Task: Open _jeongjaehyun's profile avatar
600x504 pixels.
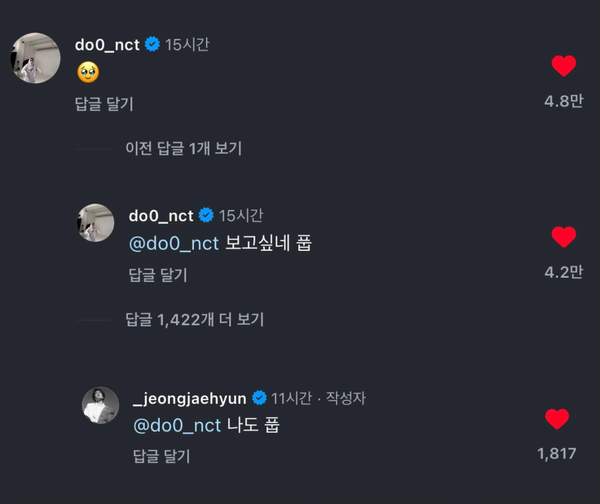Action: point(101,405)
